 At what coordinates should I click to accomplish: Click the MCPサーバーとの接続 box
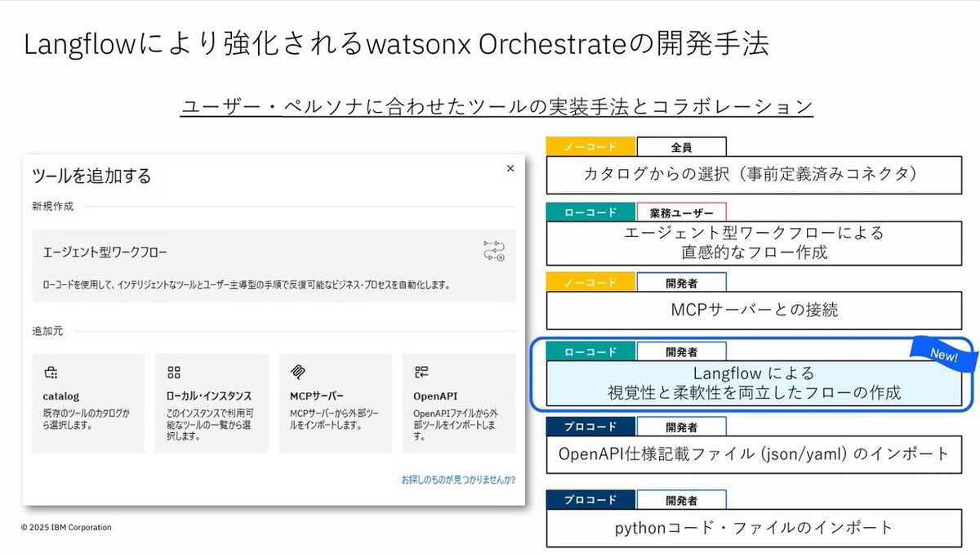754,311
